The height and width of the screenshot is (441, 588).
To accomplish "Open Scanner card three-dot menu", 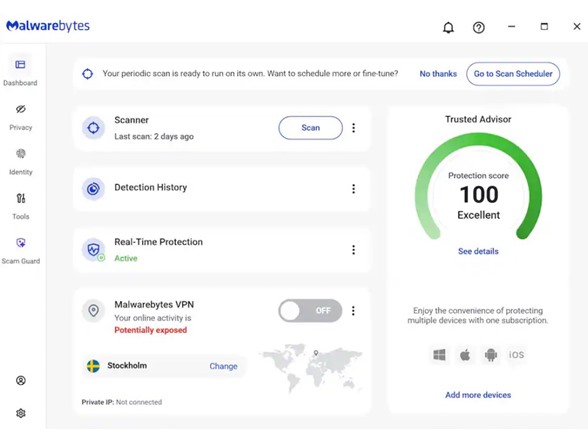I will point(353,128).
